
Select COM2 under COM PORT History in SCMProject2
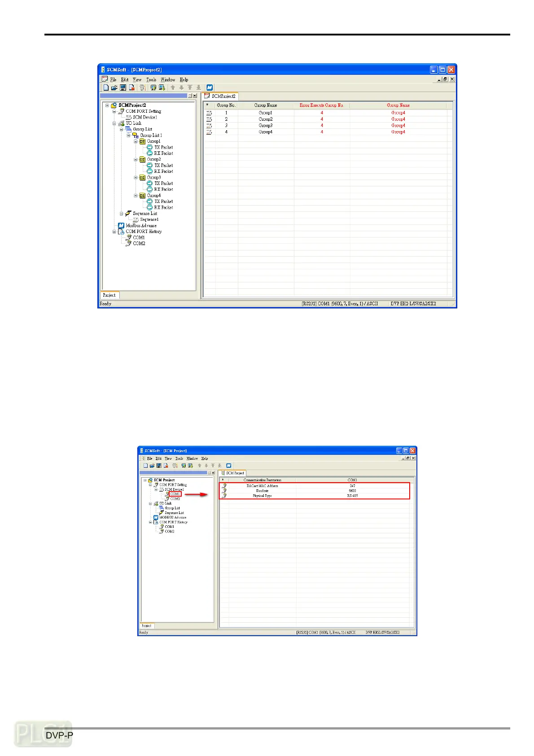pos(139,243)
